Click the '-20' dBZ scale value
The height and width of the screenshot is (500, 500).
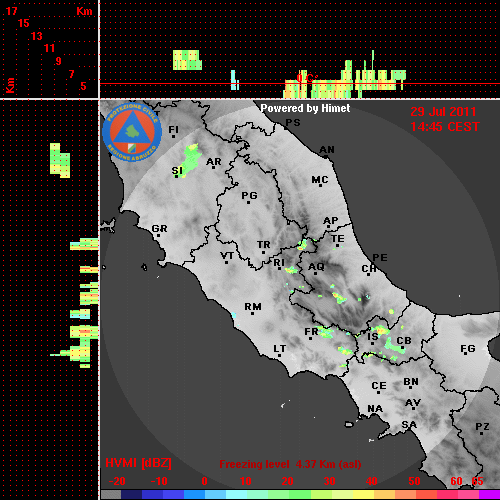(x=117, y=481)
